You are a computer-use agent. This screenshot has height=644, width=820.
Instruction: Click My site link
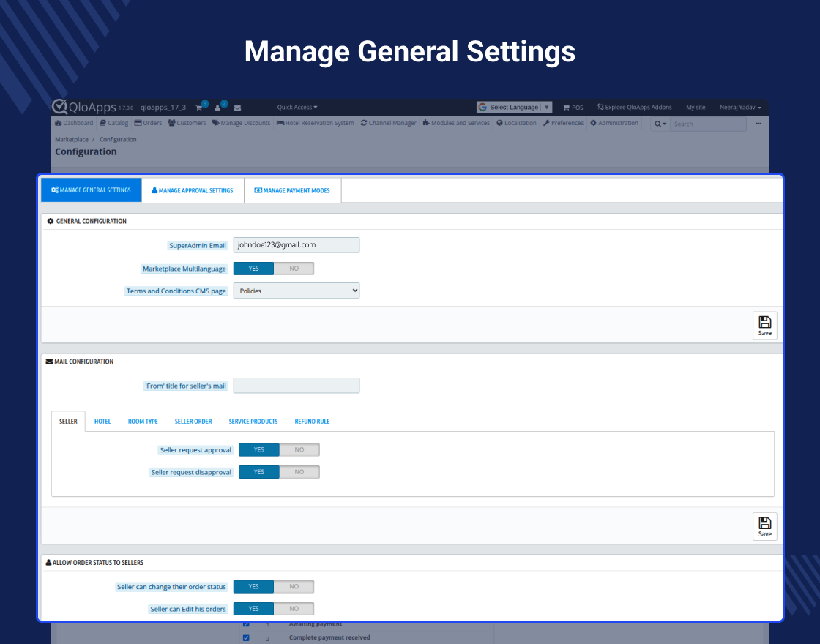point(696,107)
